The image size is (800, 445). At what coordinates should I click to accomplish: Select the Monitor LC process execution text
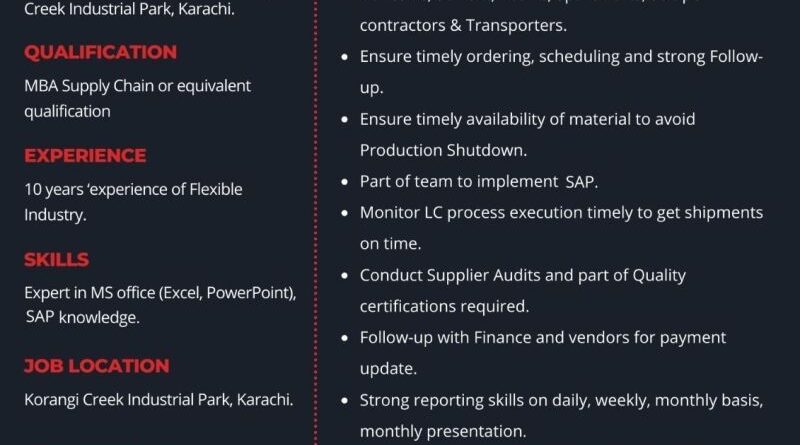(560, 212)
